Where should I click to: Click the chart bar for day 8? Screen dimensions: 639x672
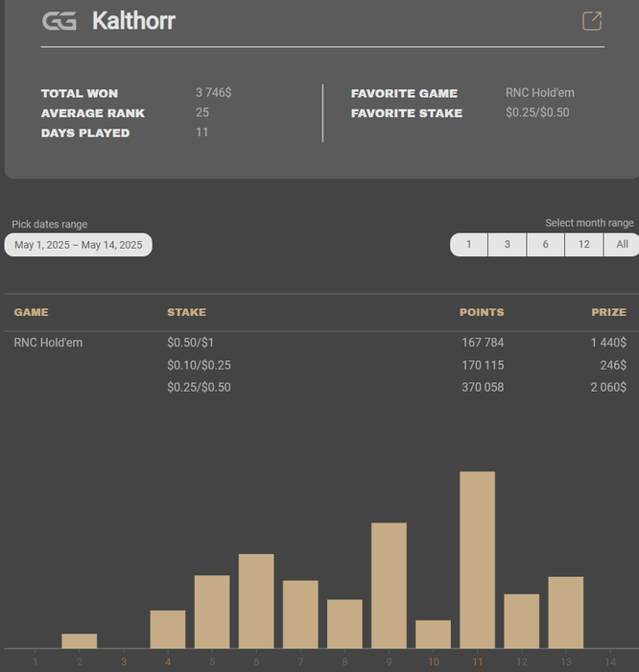coord(344,624)
